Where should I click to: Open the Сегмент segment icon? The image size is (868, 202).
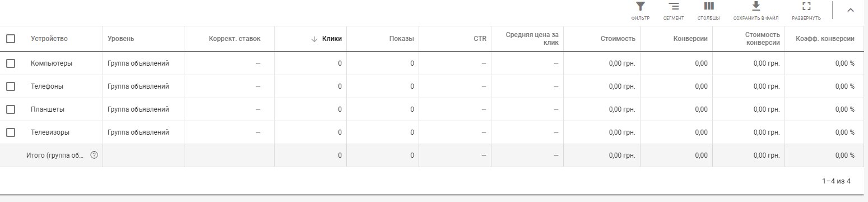click(x=674, y=7)
